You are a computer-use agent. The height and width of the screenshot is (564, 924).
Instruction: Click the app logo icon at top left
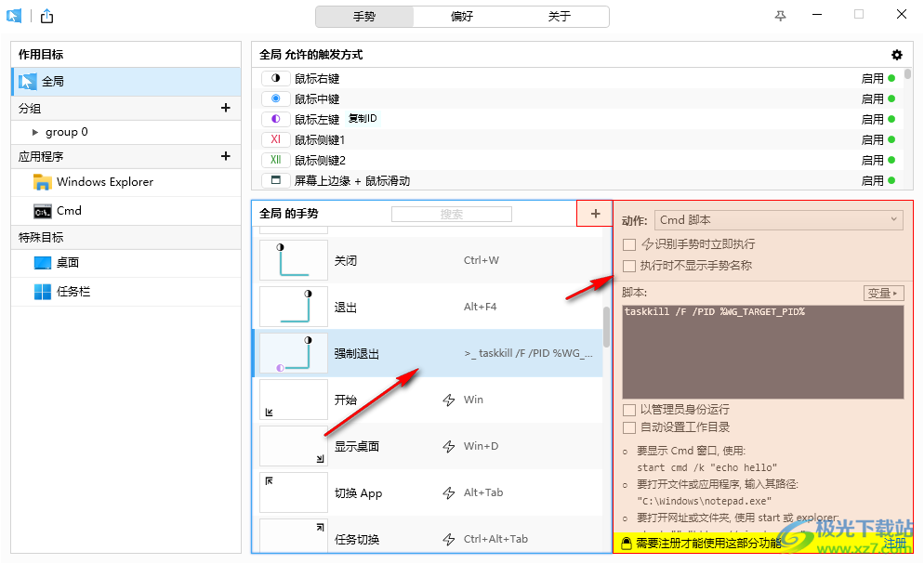coord(14,16)
